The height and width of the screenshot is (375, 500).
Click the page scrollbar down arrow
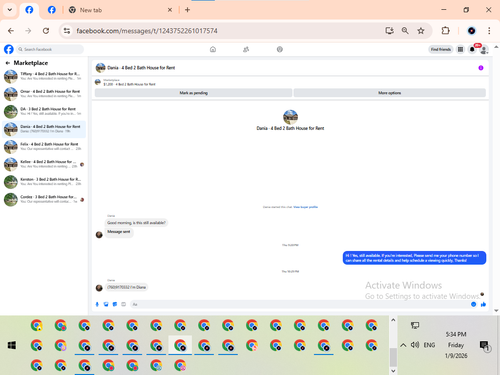click(496, 310)
